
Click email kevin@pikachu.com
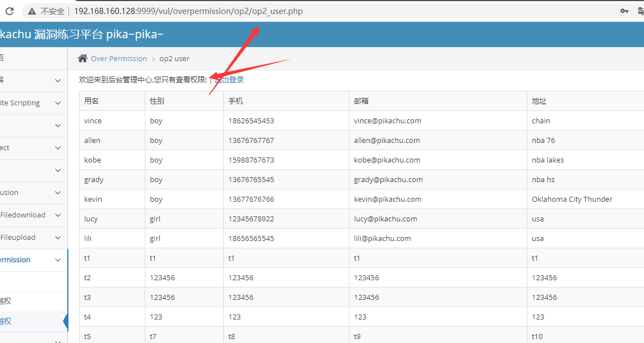tap(388, 200)
